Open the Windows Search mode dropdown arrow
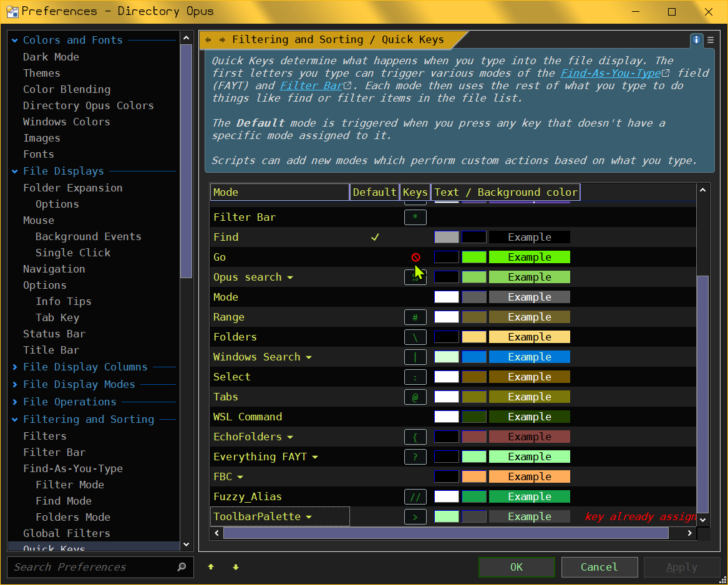 pyautogui.click(x=308, y=357)
